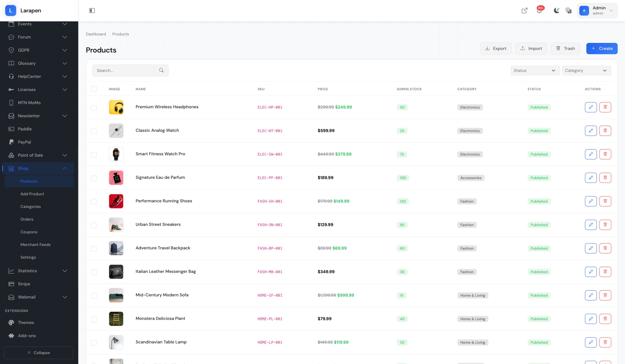
Task: Tick the Smart Fitness Watch Pro checkbox
Action: [94, 155]
